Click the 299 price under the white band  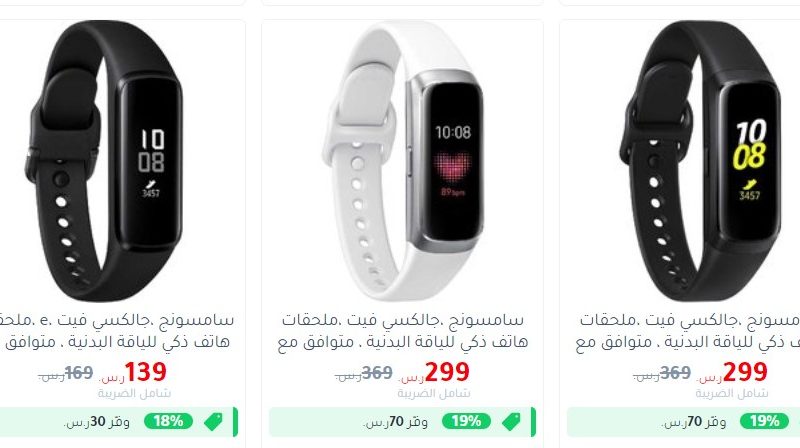tap(447, 371)
